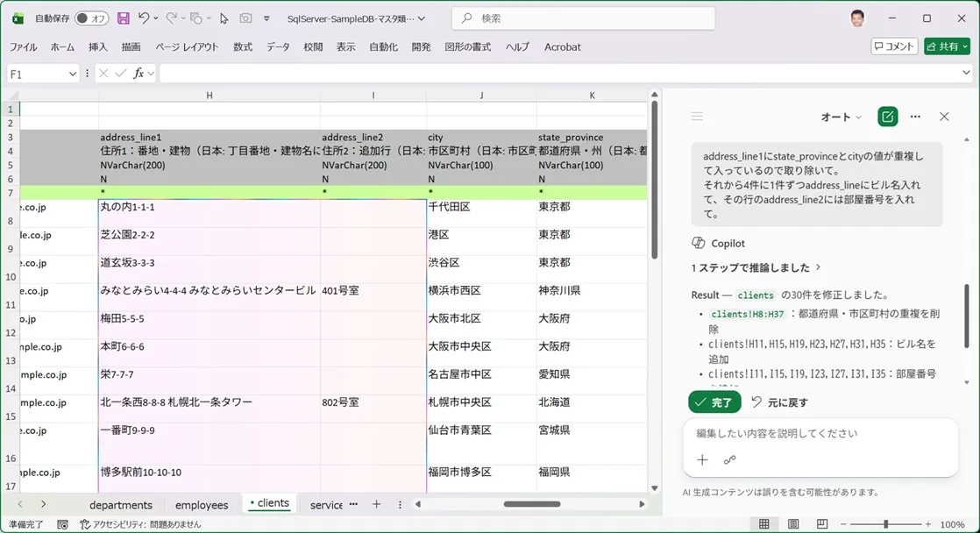Open the 共有 share dropdown
980x533 pixels.
click(966, 46)
